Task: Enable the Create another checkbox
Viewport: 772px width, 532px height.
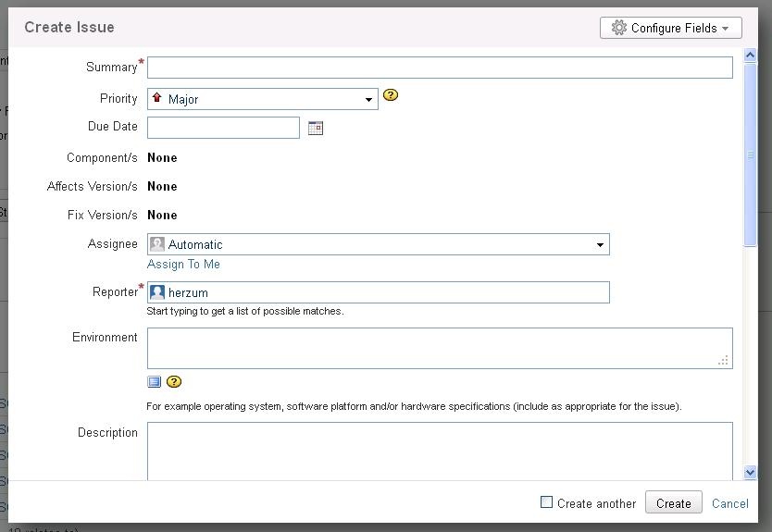Action: 546,502
